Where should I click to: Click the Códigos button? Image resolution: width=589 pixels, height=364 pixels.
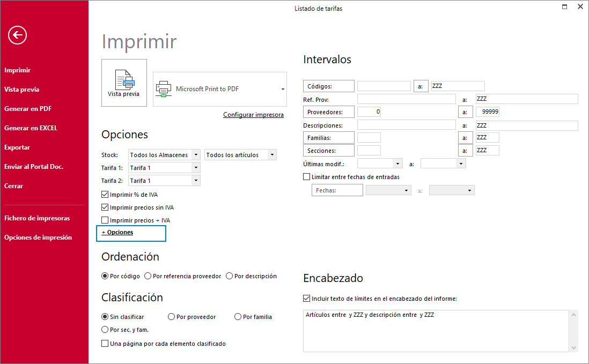[x=329, y=86]
